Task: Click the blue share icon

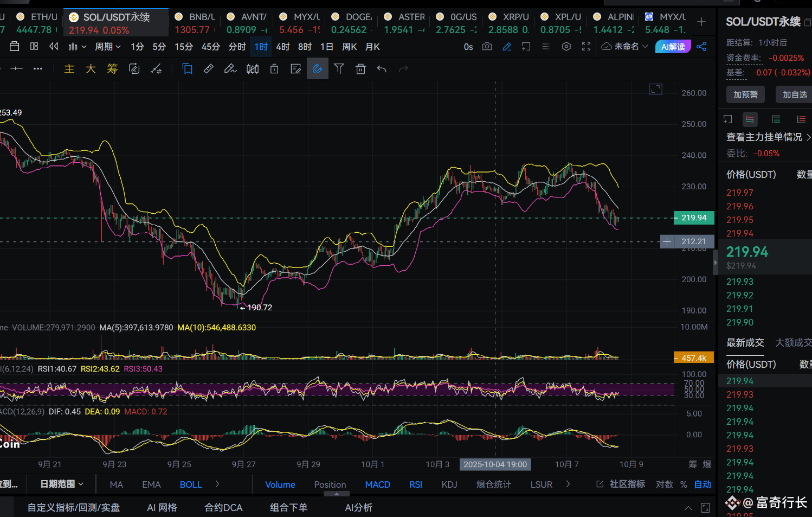Action: pyautogui.click(x=701, y=47)
